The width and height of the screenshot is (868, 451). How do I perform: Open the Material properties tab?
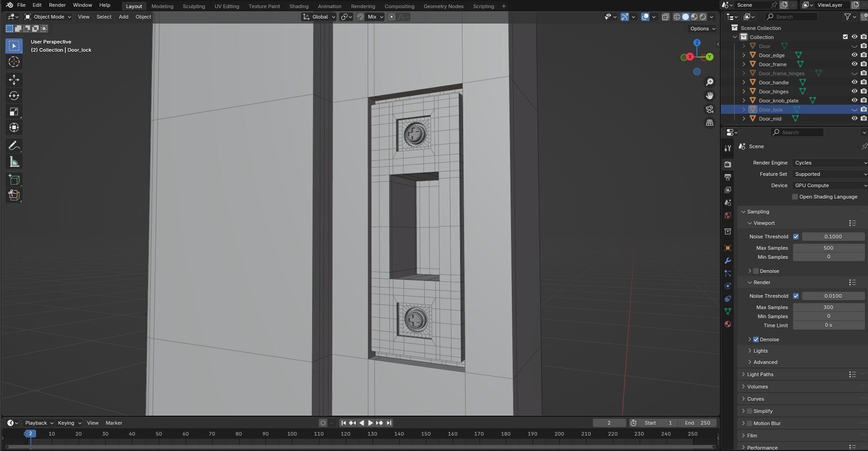tap(728, 324)
